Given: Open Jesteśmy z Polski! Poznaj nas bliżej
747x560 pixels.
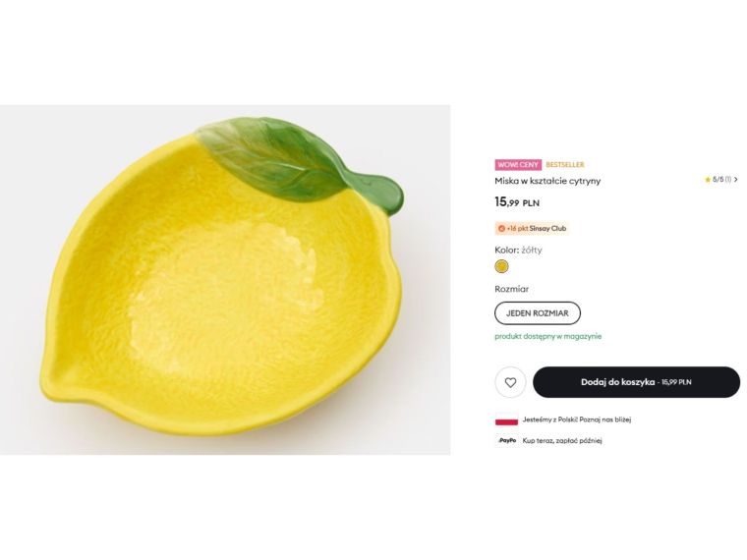Looking at the screenshot, I should click(577, 420).
